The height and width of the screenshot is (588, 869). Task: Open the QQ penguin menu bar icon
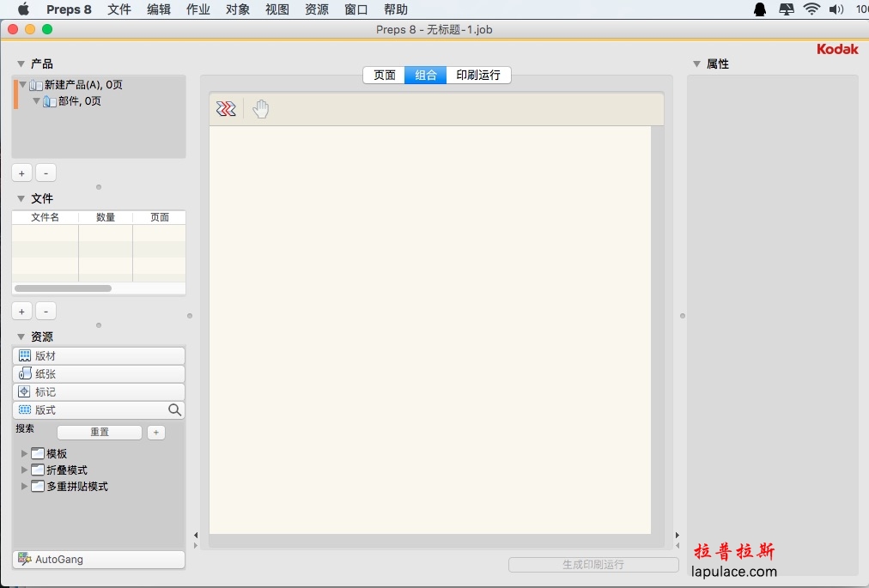pos(760,9)
